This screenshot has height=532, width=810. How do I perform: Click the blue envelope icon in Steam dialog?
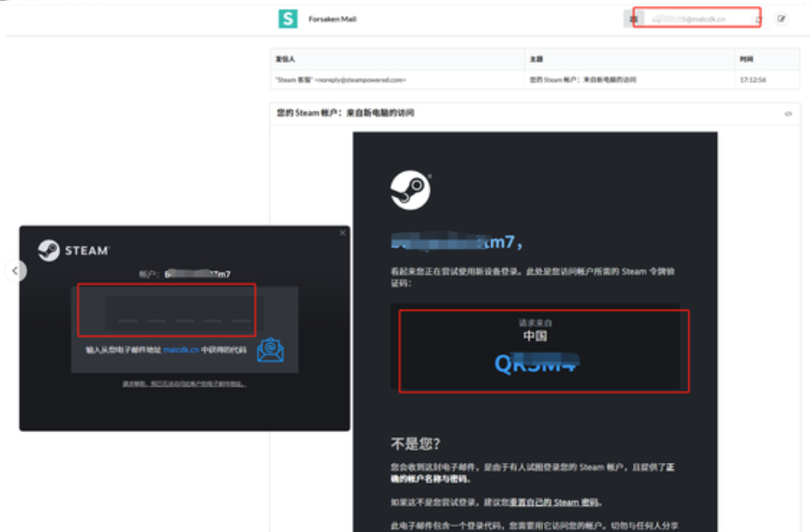pos(270,349)
